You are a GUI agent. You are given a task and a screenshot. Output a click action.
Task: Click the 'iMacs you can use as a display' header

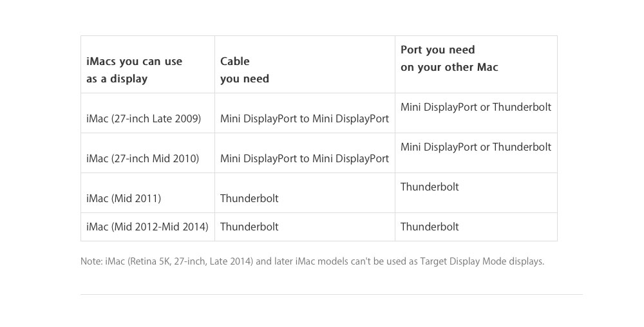point(147,64)
